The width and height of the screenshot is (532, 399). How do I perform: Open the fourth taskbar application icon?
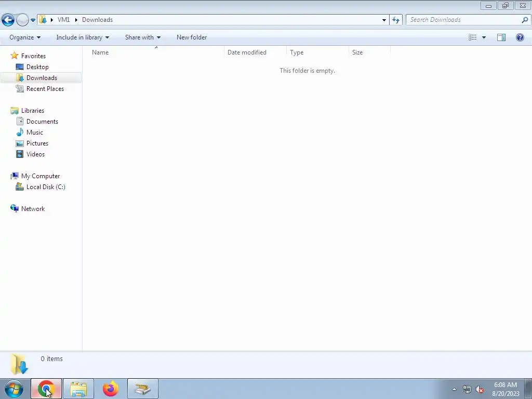point(143,389)
